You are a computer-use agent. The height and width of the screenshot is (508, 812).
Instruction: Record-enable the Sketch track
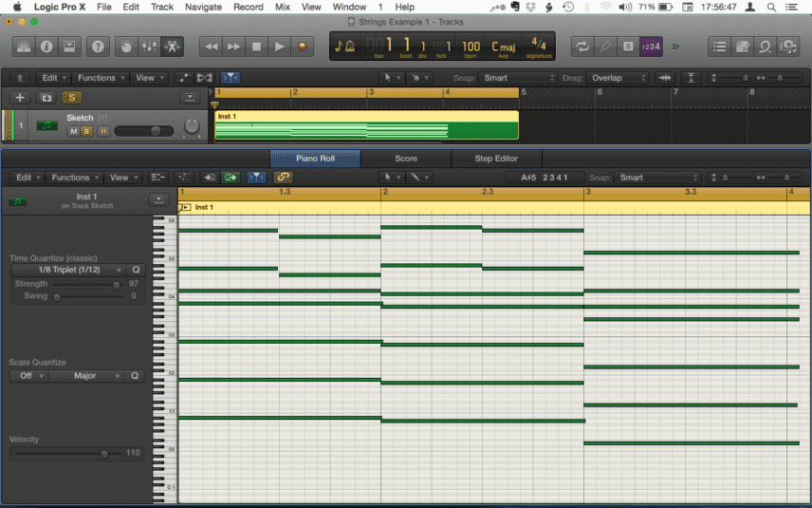pos(103,131)
